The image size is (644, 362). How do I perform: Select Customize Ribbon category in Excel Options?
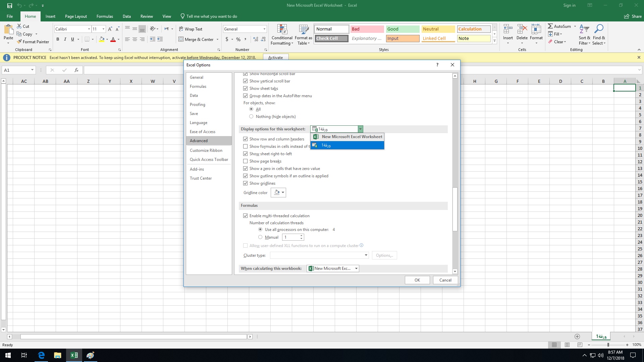pos(209,150)
